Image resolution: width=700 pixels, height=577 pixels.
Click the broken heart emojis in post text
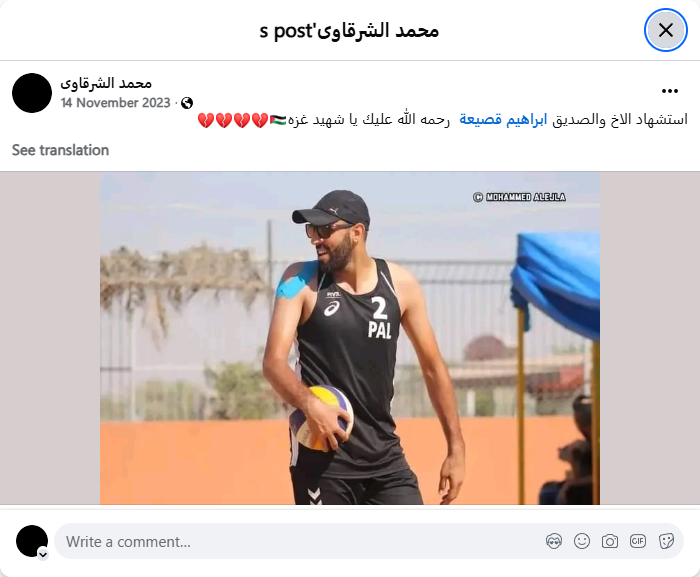[x=233, y=120]
